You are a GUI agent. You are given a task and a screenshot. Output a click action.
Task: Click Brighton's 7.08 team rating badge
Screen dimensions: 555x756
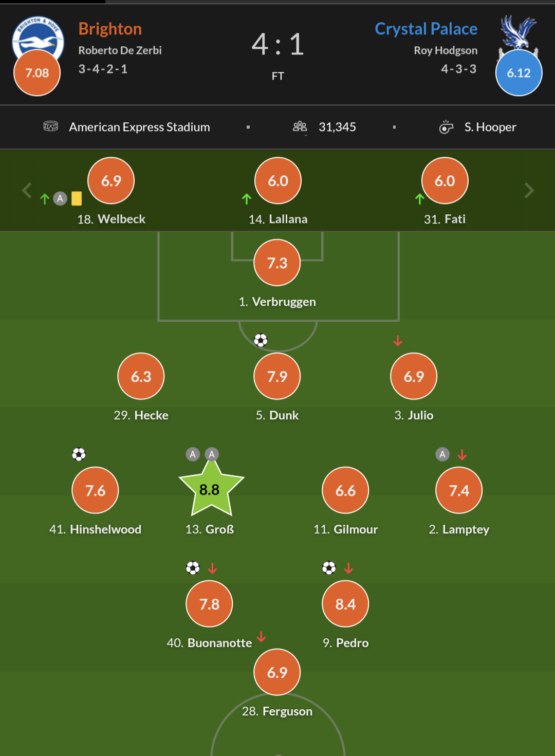37,72
